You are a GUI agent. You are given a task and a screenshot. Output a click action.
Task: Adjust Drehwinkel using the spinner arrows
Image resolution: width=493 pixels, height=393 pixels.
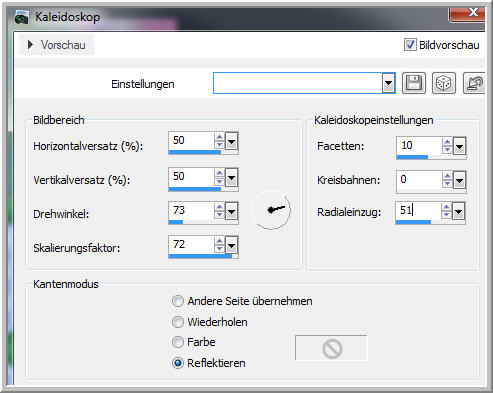(219, 211)
